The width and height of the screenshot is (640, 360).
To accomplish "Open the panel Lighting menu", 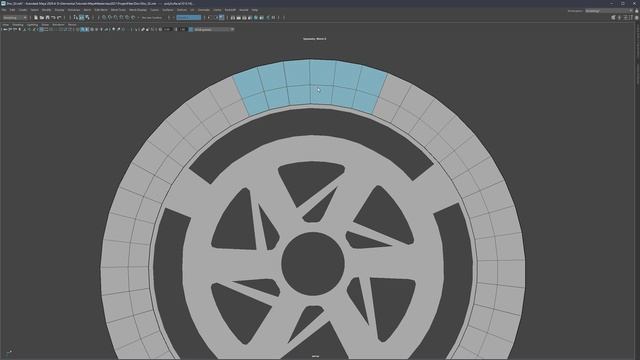I will pyautogui.click(x=32, y=24).
